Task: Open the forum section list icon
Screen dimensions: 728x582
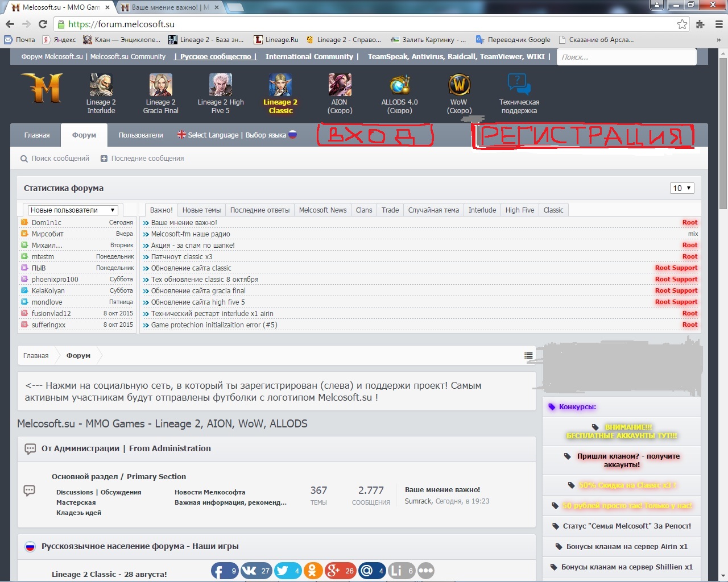Action: point(528,356)
